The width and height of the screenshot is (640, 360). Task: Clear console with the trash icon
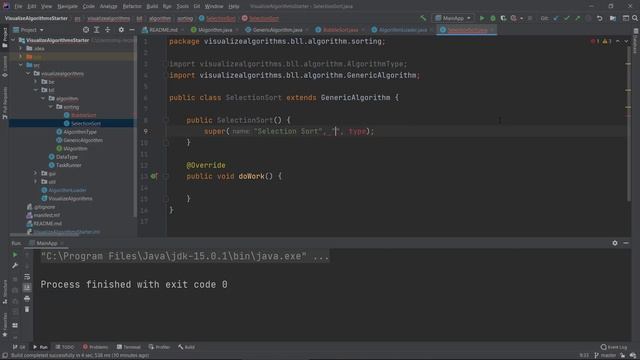pos(27,310)
